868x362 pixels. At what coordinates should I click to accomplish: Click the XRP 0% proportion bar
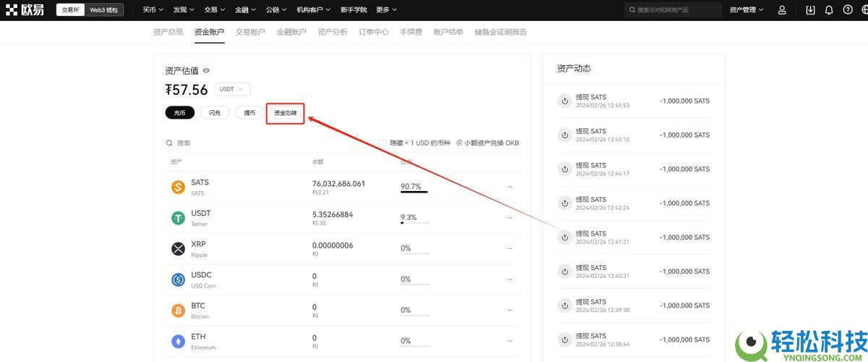(415, 253)
